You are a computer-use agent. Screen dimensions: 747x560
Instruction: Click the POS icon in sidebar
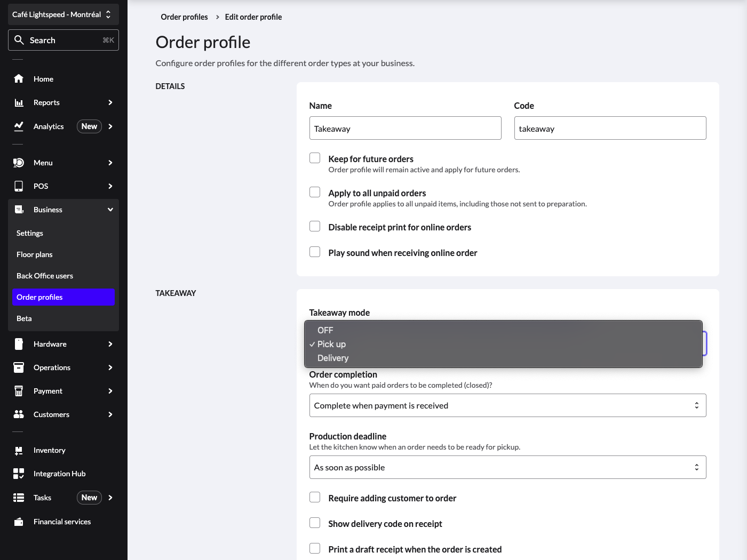click(19, 186)
